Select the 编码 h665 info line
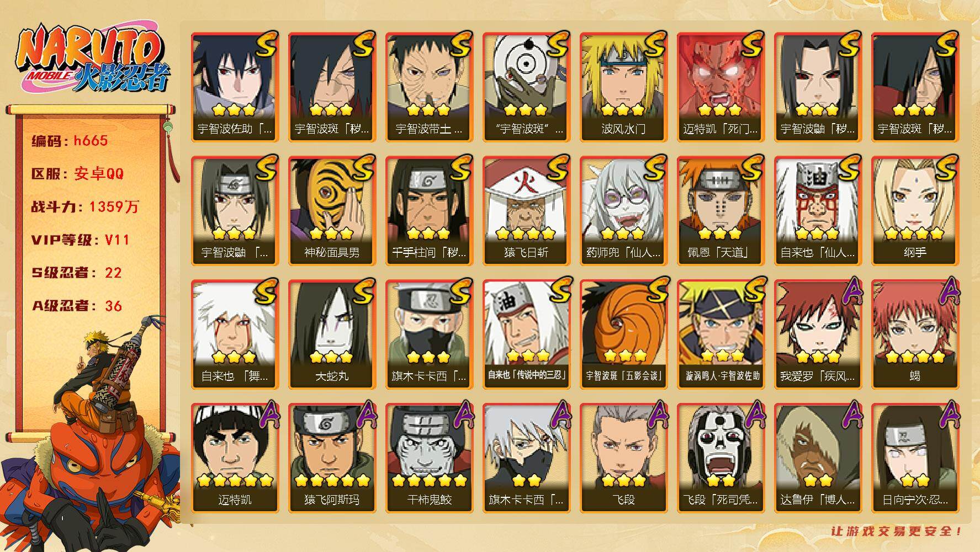The width and height of the screenshot is (980, 552). (x=70, y=141)
